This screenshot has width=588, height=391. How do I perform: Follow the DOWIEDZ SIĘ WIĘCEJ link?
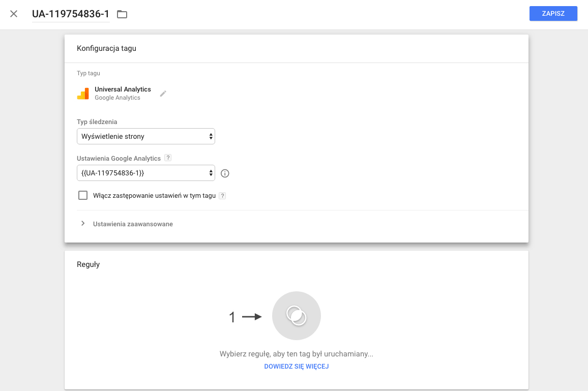point(296,367)
